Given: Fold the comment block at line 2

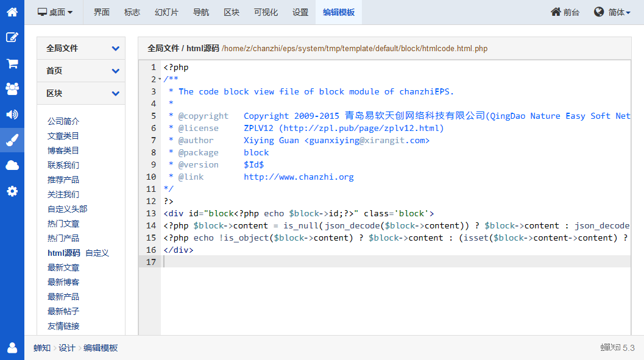Looking at the screenshot, I should tap(160, 80).
